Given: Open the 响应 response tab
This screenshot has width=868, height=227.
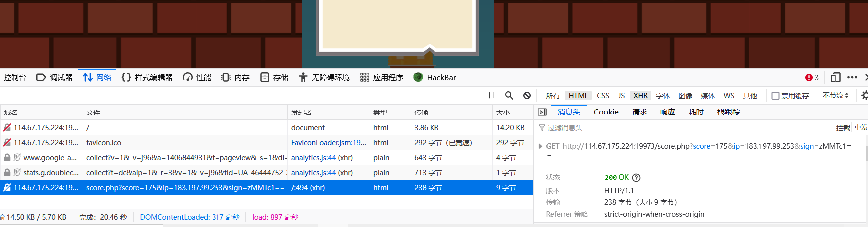Looking at the screenshot, I should pos(668,112).
